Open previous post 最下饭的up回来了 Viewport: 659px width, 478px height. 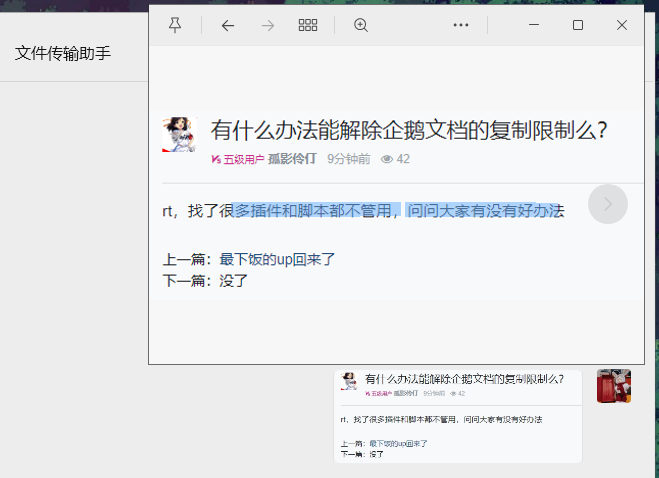pos(277,259)
